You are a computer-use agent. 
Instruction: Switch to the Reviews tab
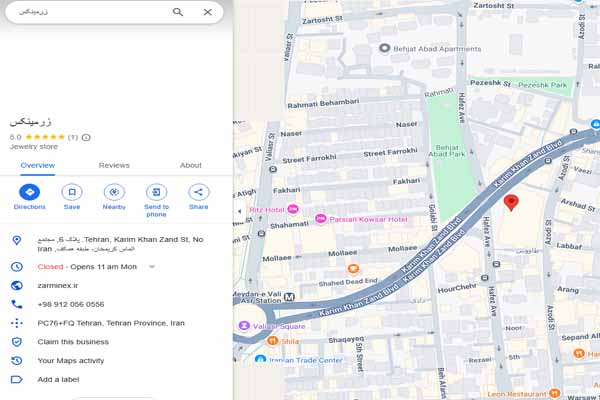114,165
